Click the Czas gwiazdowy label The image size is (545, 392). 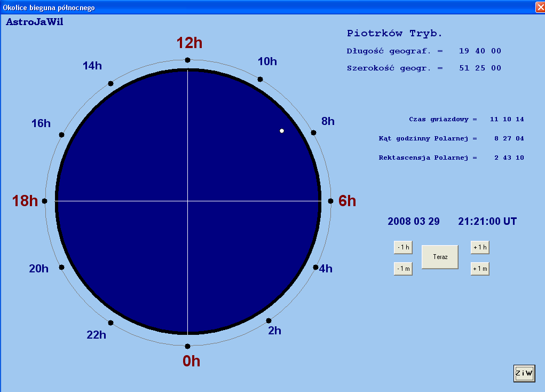pyautogui.click(x=439, y=119)
